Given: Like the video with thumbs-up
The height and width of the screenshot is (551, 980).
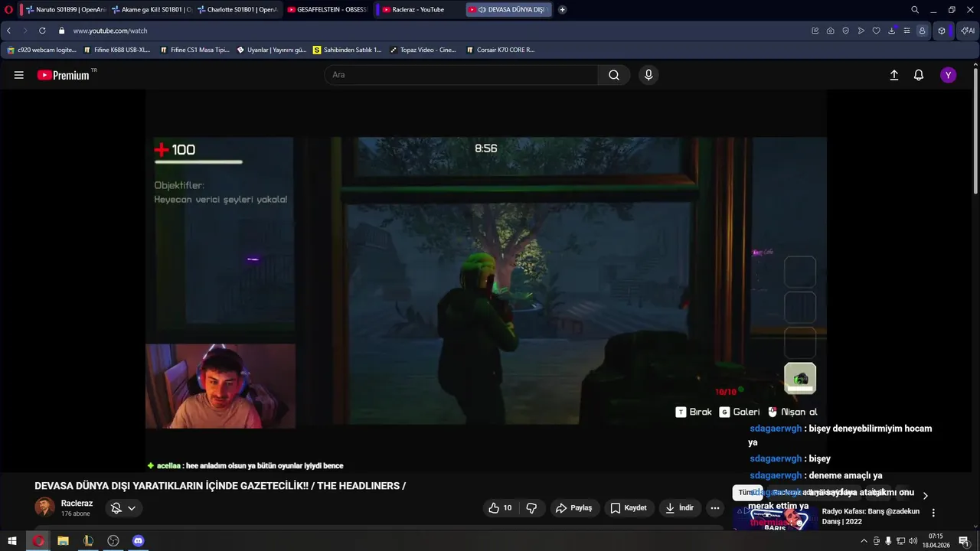Looking at the screenshot, I should pyautogui.click(x=500, y=508).
